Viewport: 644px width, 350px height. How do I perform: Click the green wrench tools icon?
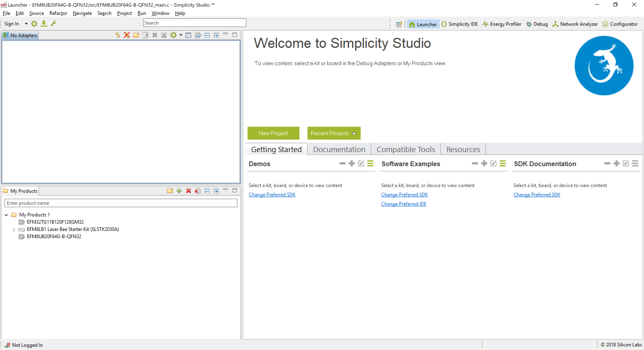[x=54, y=24]
